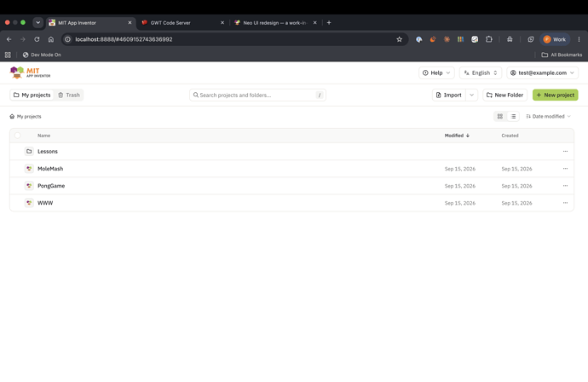This screenshot has height=382, width=588.
Task: Click the PongGame project icon
Action: (x=29, y=186)
